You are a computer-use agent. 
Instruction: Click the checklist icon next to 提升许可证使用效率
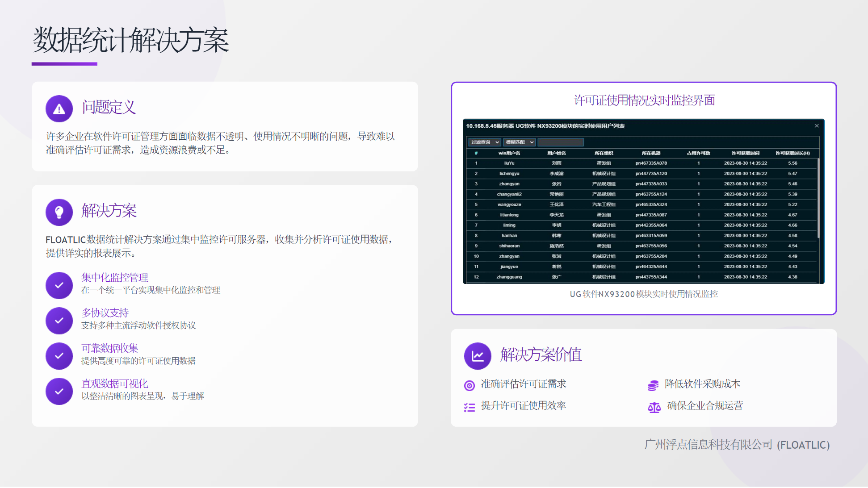pyautogui.click(x=469, y=407)
